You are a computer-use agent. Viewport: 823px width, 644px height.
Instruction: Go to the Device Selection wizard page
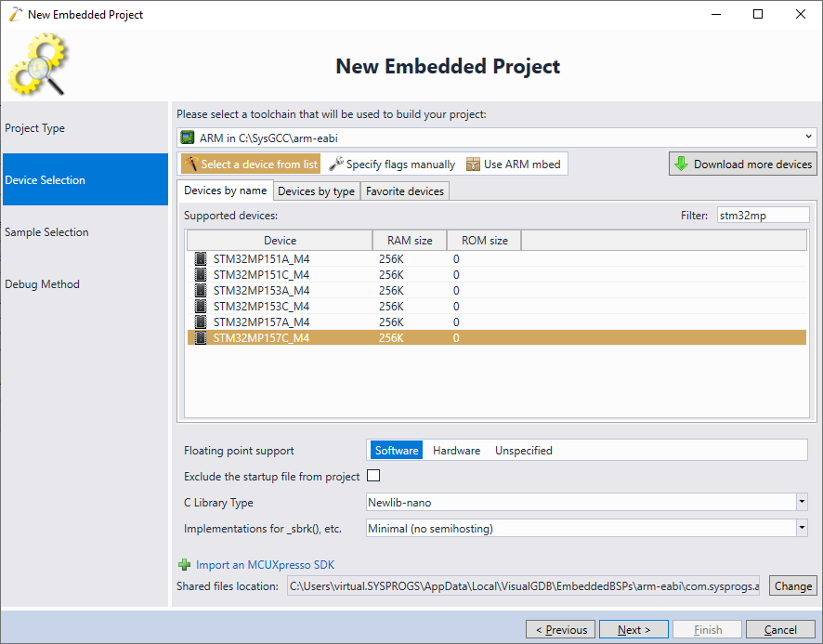click(x=85, y=179)
